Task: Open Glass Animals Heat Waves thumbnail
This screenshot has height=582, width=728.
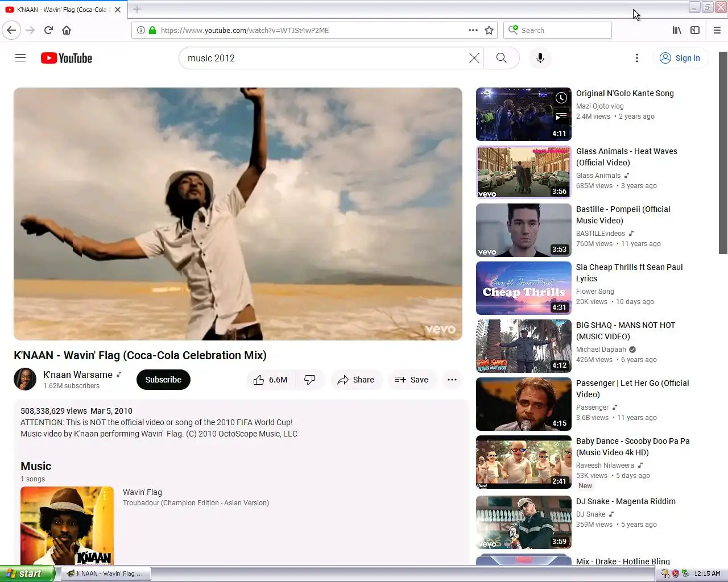Action: click(523, 172)
